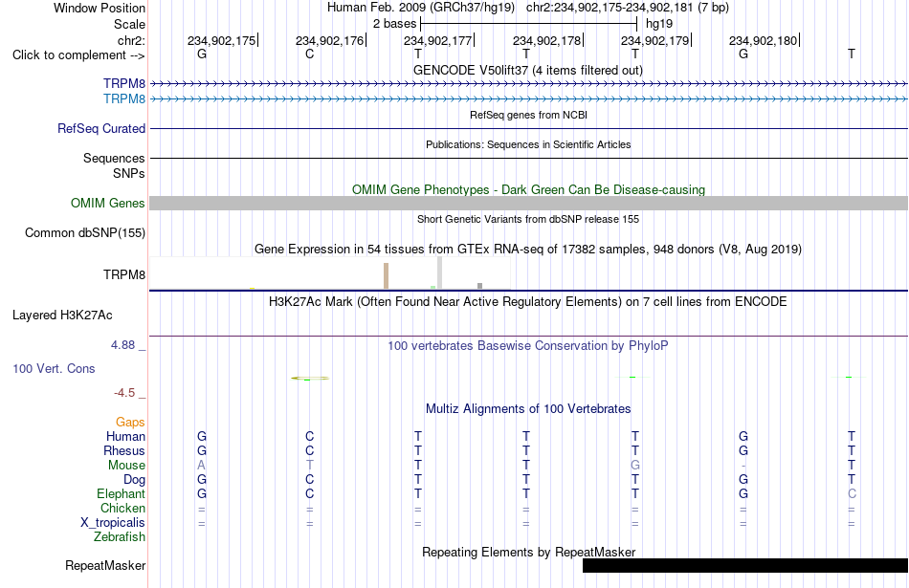Click the tall light gray GTEx expression bar
Viewport: 909px width, 588px height.
439,272
